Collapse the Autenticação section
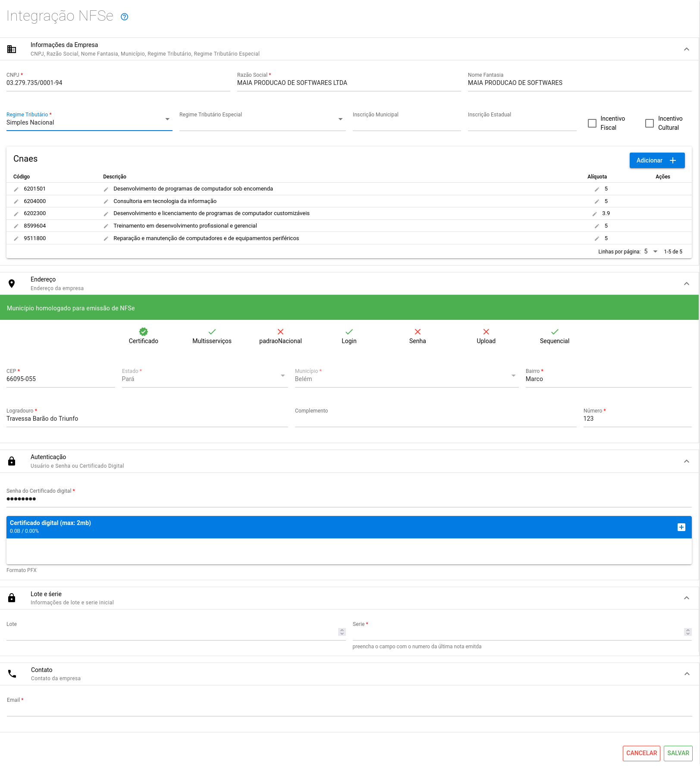Screen dimensions: 700x766 tap(686, 461)
